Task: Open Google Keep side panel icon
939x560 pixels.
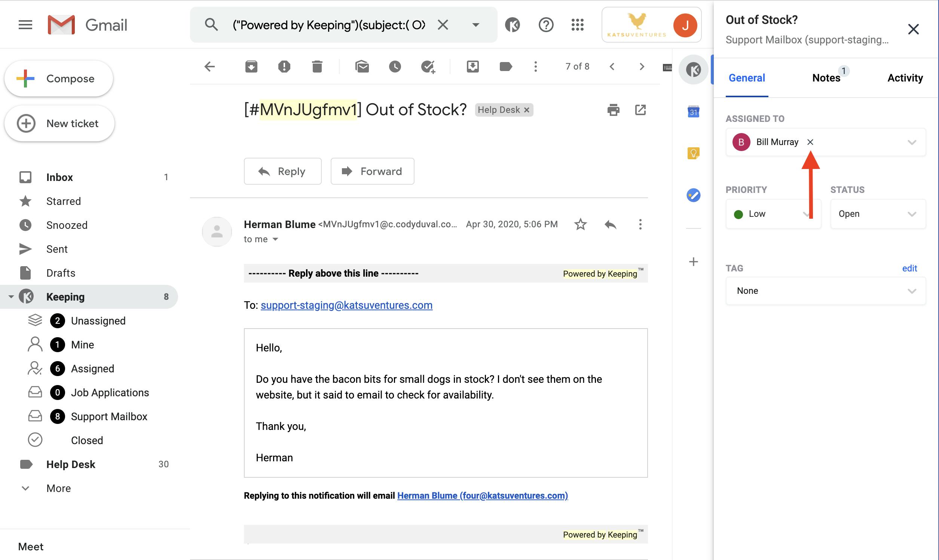Action: tap(694, 153)
